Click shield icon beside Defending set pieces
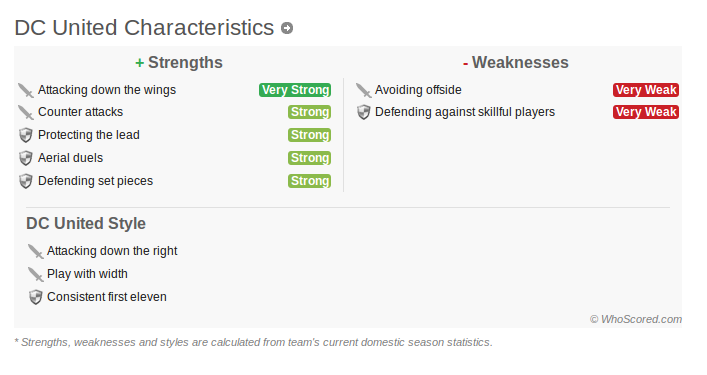The image size is (707, 375). (x=26, y=181)
